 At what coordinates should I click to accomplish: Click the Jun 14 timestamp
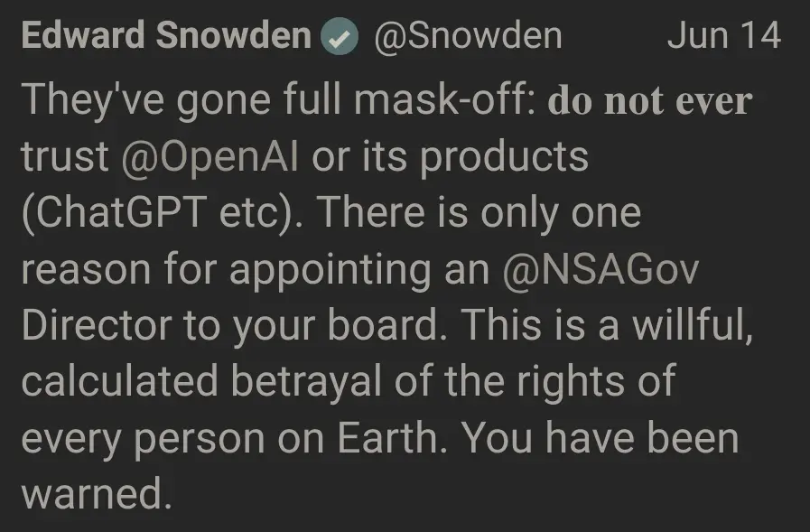coord(723,35)
